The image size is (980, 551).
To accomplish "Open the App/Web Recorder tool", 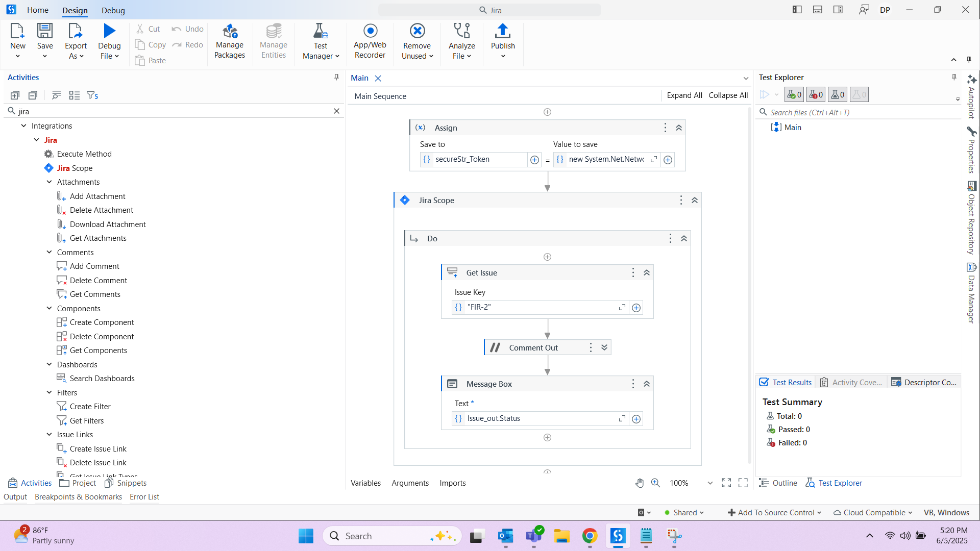I will click(370, 32).
